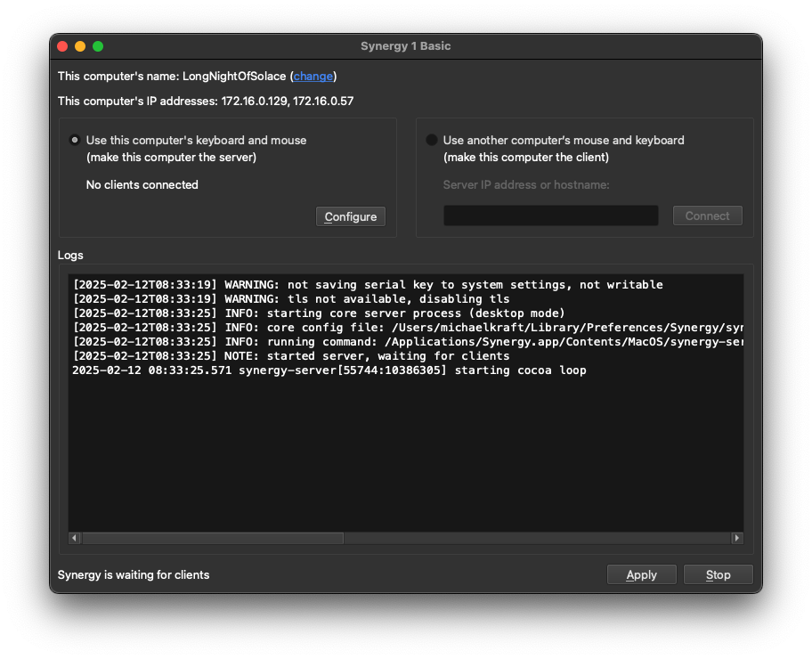Click the logs scroll-right arrow
The height and width of the screenshot is (659, 812).
point(737,538)
